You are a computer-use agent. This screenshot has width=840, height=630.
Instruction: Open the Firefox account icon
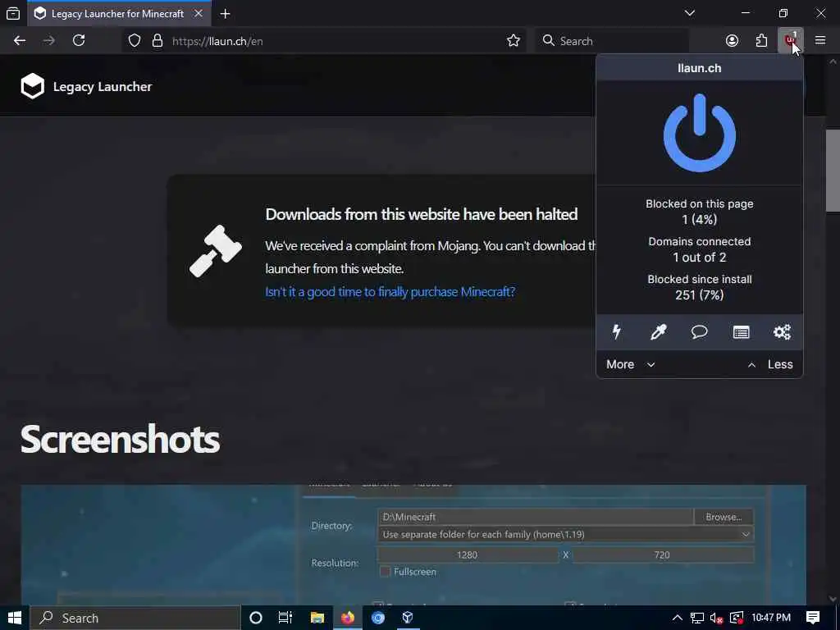click(732, 41)
